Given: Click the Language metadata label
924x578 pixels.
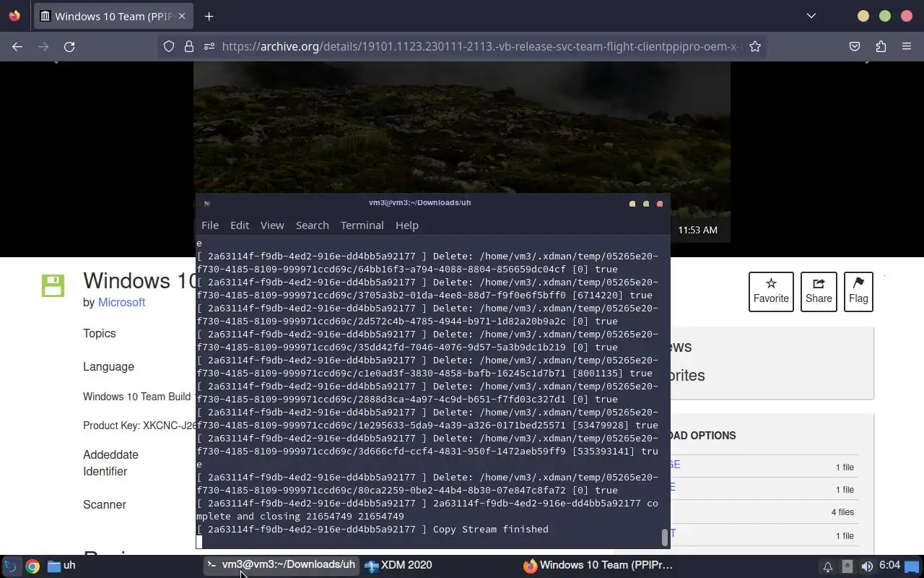Looking at the screenshot, I should [108, 366].
